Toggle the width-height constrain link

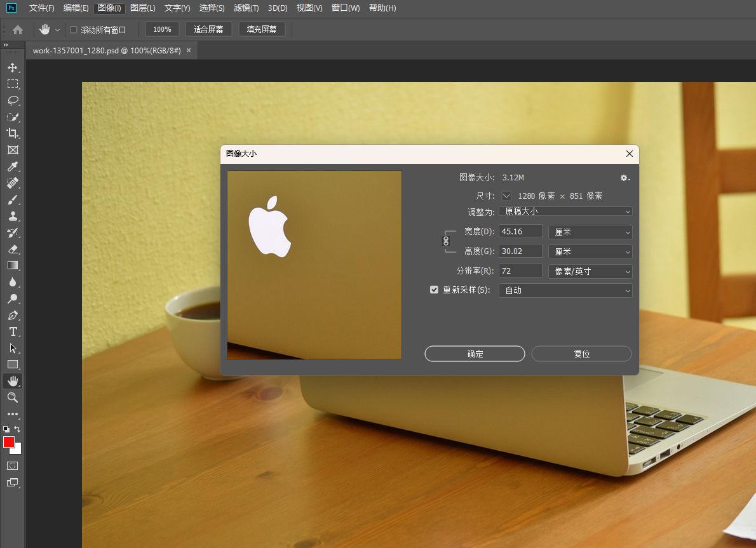pyautogui.click(x=446, y=241)
